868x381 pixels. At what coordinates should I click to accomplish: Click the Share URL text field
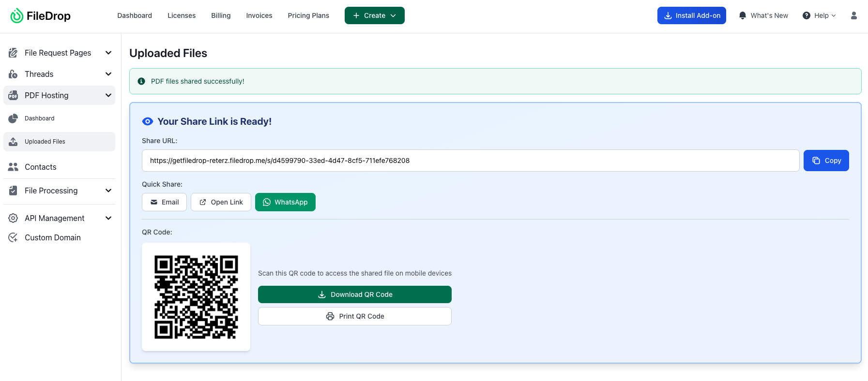470,161
